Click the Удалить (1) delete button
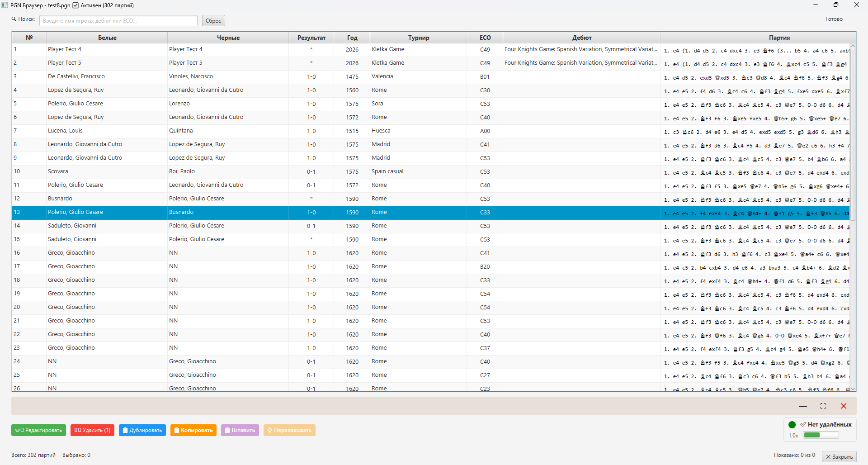The width and height of the screenshot is (868, 465). pyautogui.click(x=92, y=430)
